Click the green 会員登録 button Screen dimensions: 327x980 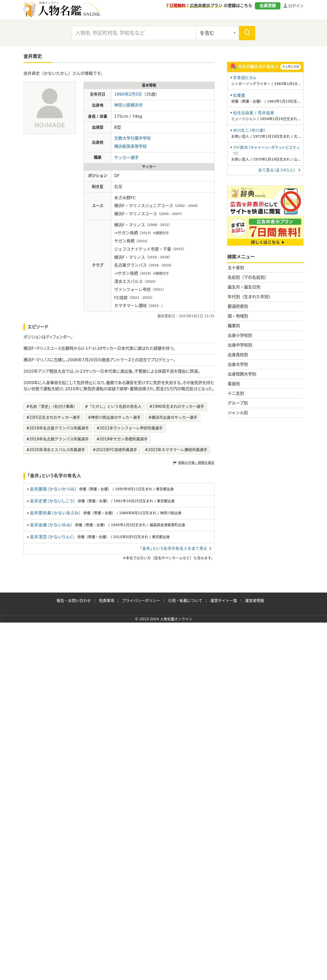pos(267,6)
